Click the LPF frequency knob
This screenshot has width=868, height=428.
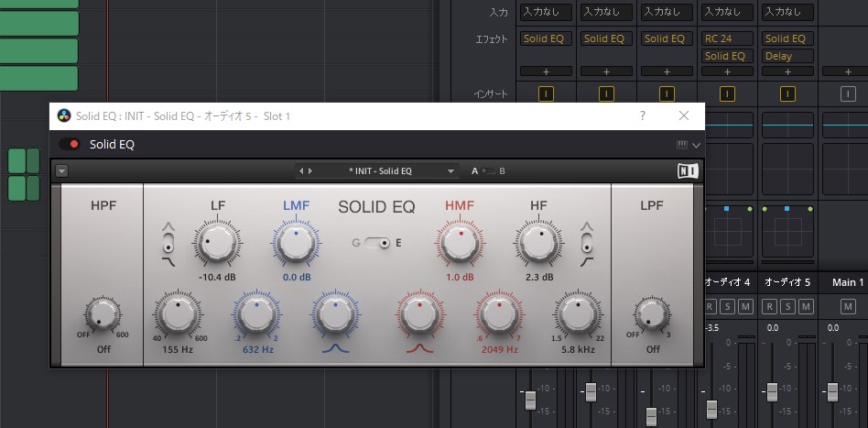point(652,313)
